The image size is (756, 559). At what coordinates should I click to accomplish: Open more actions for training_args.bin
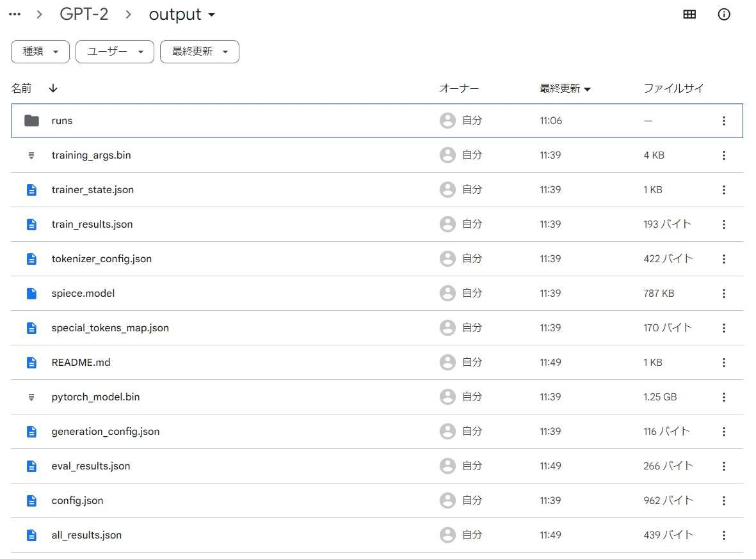pyautogui.click(x=724, y=155)
